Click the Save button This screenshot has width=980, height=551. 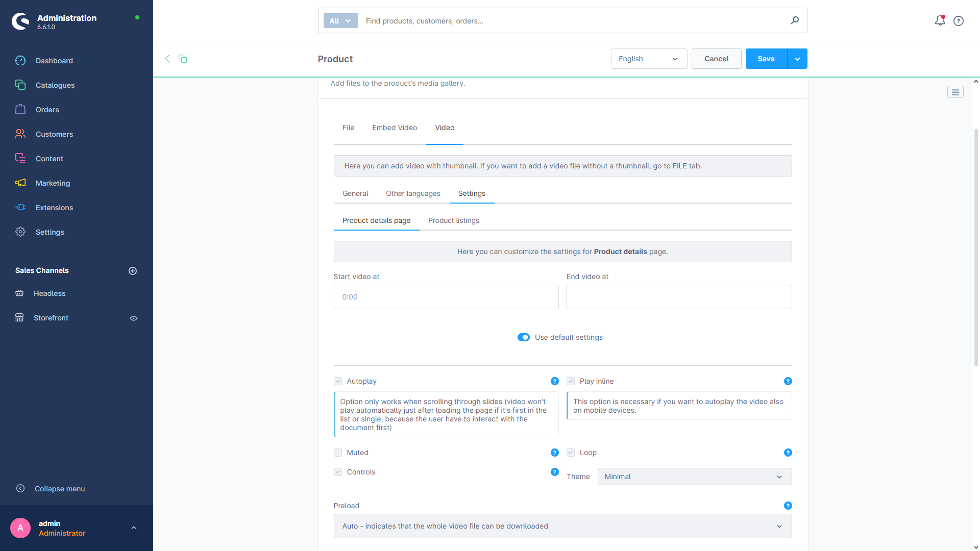coord(767,59)
